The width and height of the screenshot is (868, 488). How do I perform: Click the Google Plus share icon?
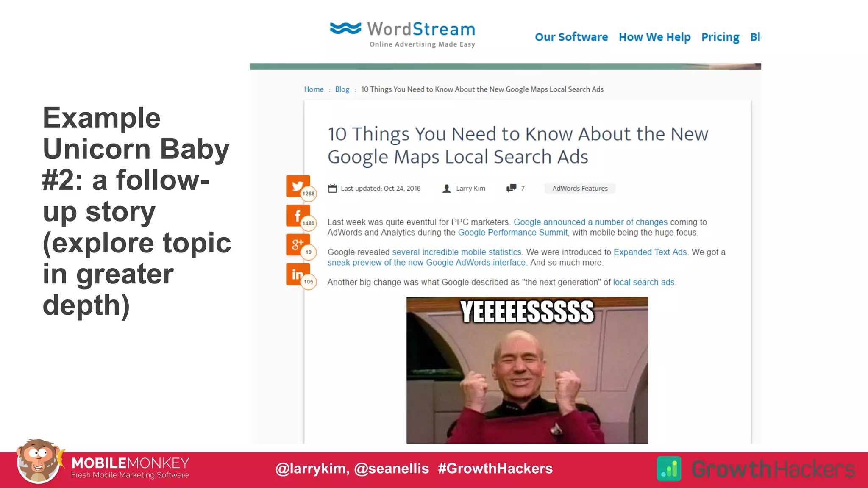click(x=298, y=244)
